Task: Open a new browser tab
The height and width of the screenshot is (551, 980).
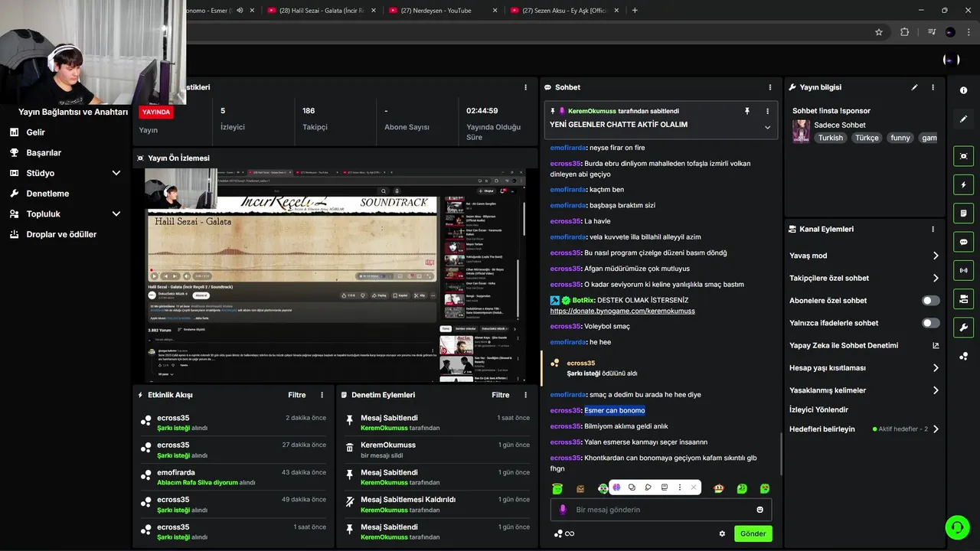Action: click(635, 10)
